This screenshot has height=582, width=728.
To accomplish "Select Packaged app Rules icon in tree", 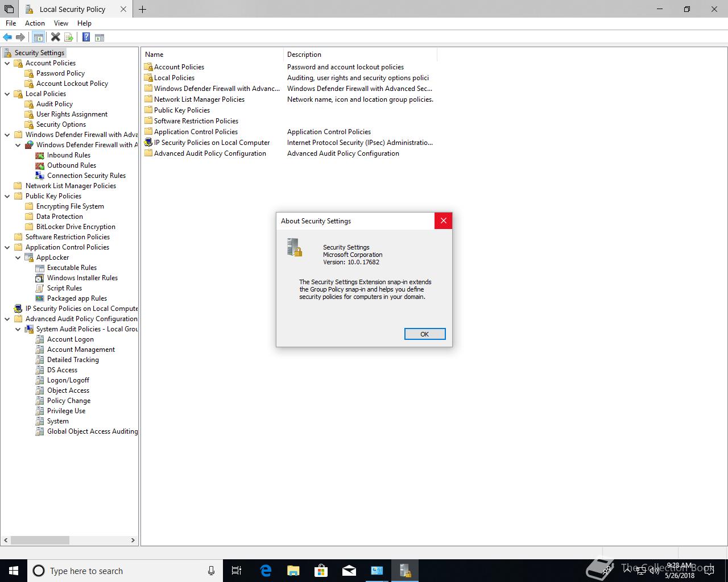I will click(40, 298).
